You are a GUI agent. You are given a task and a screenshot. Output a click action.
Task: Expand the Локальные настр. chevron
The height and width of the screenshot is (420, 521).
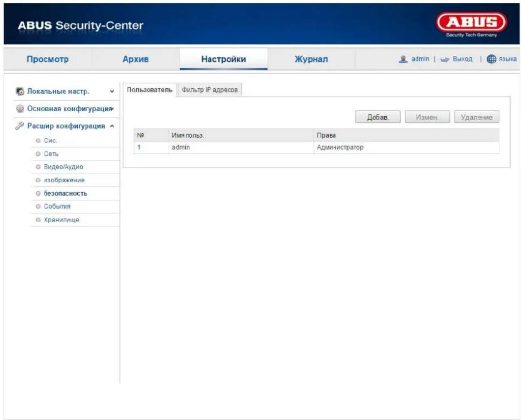coord(112,91)
